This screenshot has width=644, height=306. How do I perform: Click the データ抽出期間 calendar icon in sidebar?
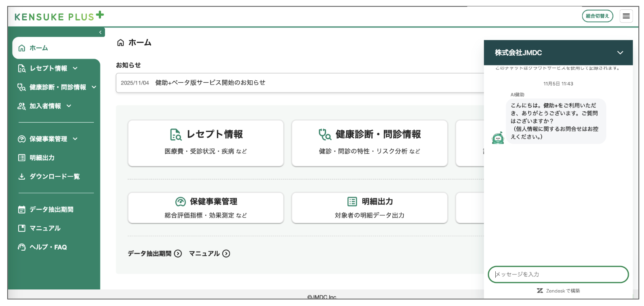point(22,210)
